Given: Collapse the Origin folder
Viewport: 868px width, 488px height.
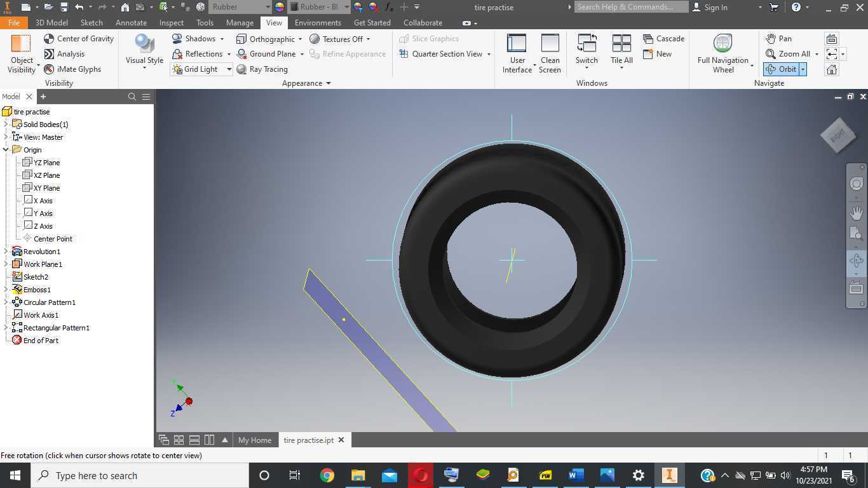Looking at the screenshot, I should coord(6,150).
